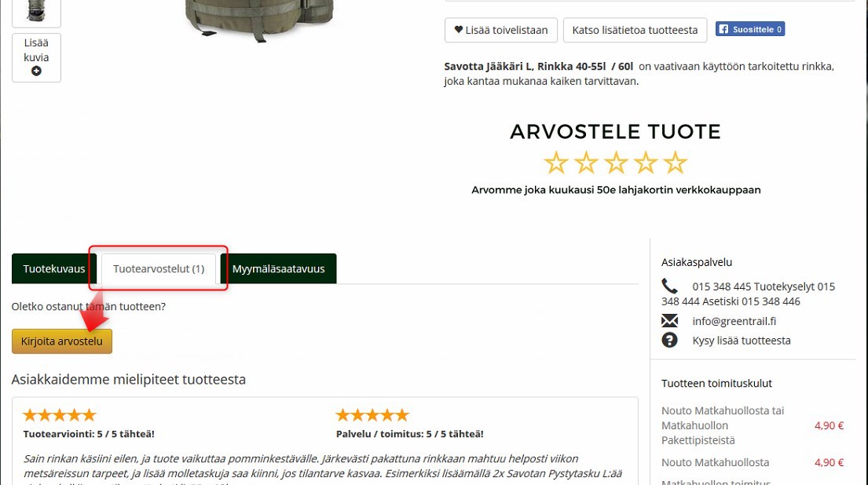Open the Tuotekuvaus tab

point(53,268)
